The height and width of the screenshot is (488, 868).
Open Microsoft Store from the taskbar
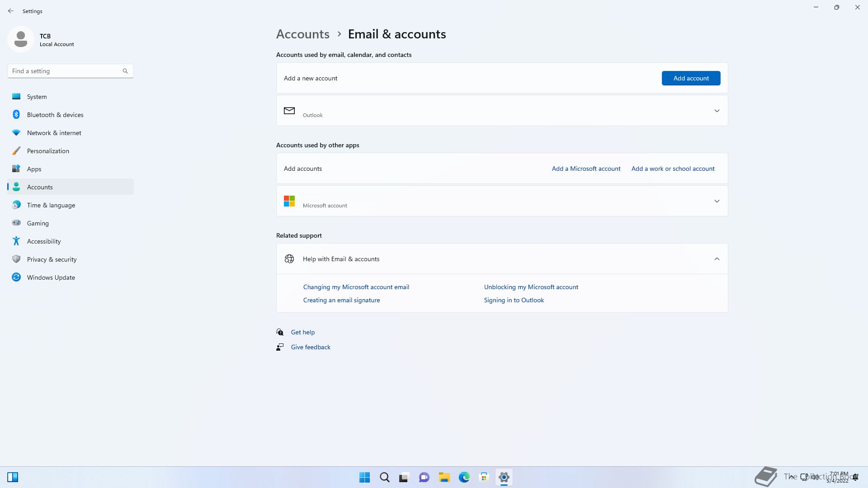click(x=484, y=477)
